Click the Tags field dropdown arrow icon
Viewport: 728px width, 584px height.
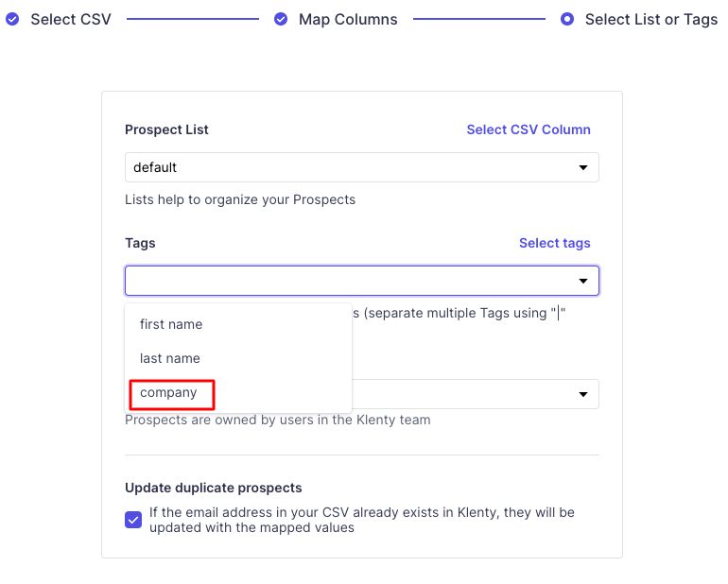click(583, 282)
